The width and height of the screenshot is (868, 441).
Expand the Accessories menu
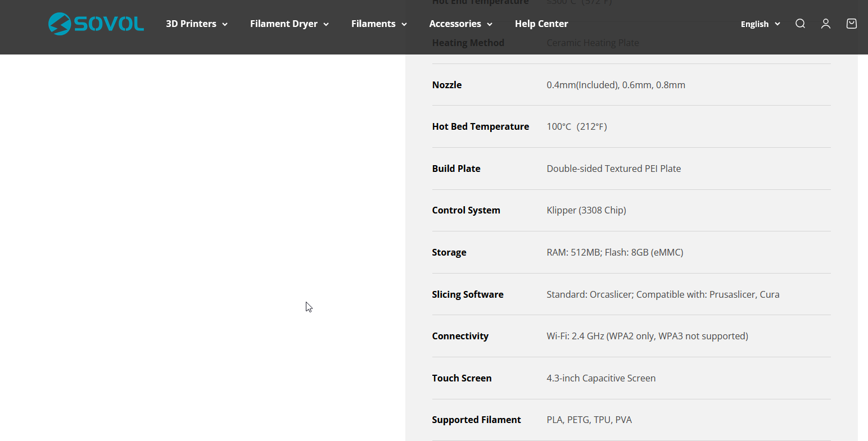[x=461, y=24]
